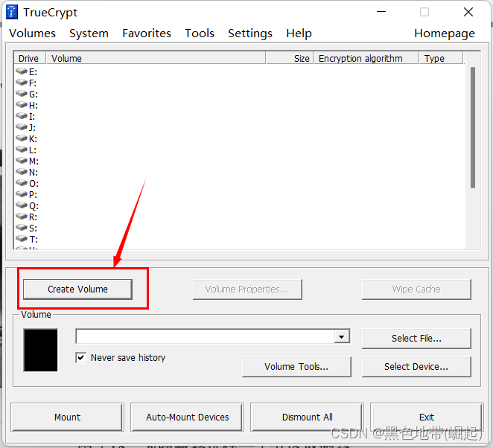Toggle the Never save history checkbox
The height and width of the screenshot is (448, 493).
coord(81,357)
